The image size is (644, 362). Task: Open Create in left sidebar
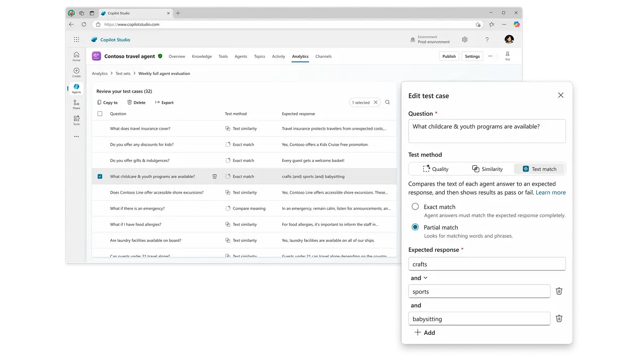(76, 72)
